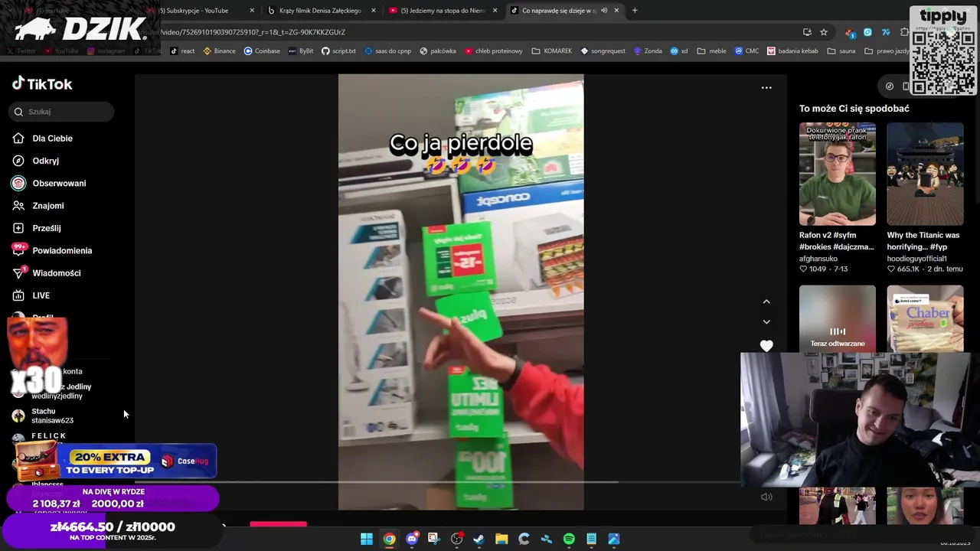Open badania kebab bookmark
Image resolution: width=980 pixels, height=551 pixels.
click(792, 51)
